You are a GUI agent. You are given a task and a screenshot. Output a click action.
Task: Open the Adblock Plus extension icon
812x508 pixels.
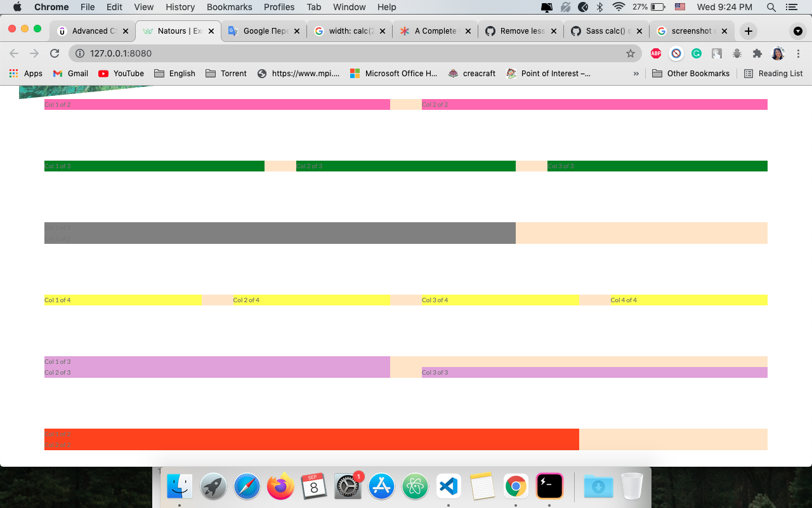click(x=655, y=53)
